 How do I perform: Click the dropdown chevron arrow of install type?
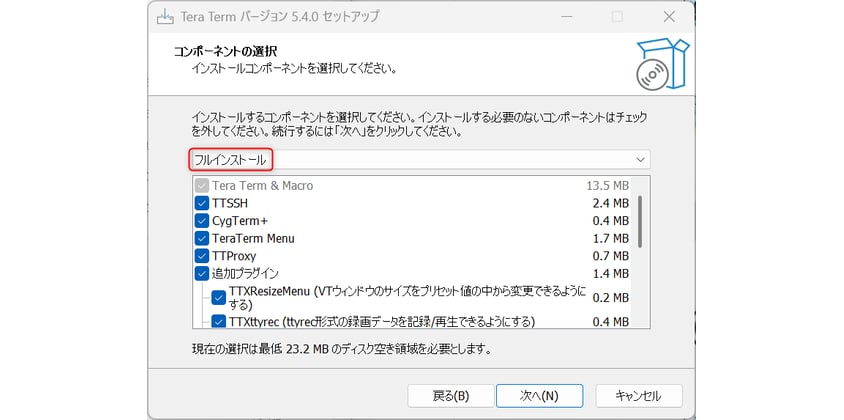pyautogui.click(x=640, y=160)
